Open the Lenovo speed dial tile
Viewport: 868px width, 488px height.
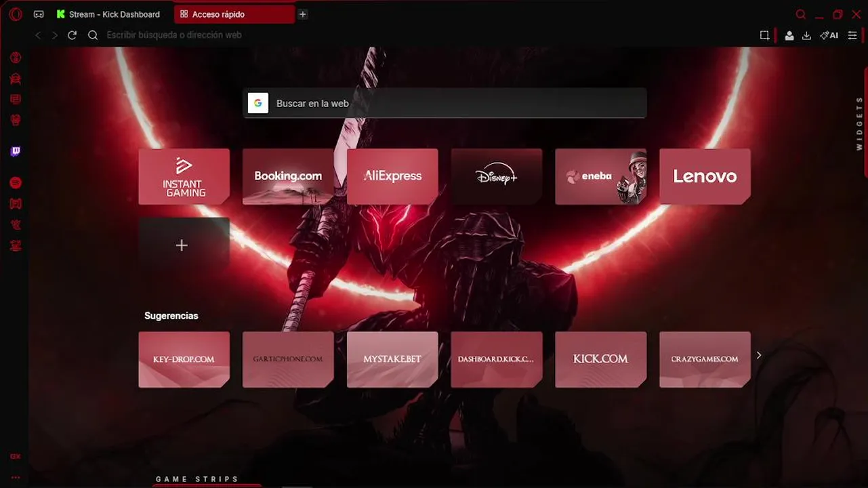pos(705,177)
